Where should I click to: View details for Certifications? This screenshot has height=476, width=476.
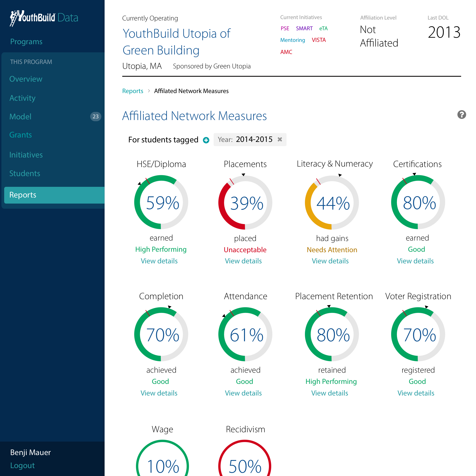pos(415,261)
